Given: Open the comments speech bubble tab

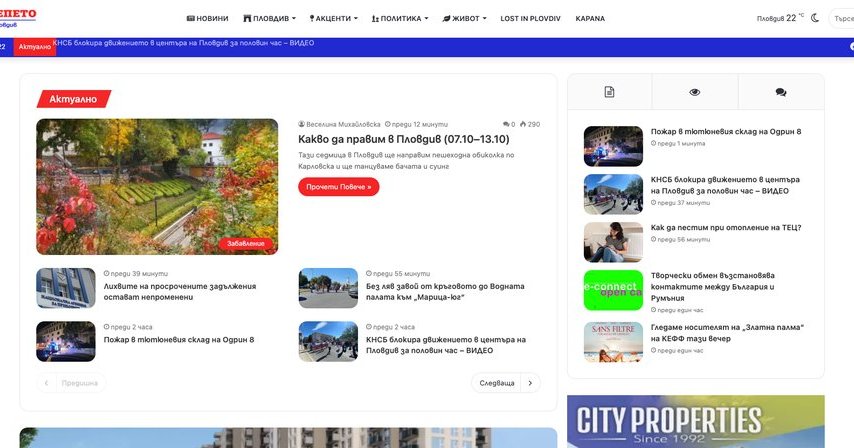Looking at the screenshot, I should tap(780, 92).
